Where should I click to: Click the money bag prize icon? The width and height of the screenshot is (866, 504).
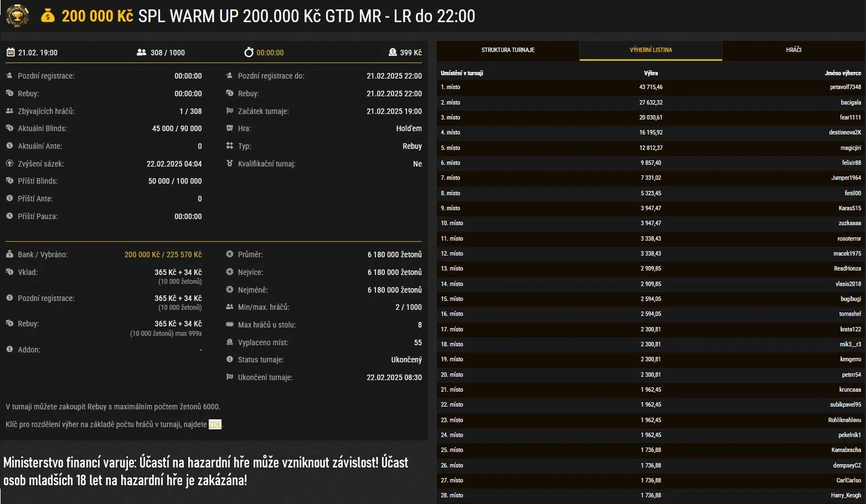coord(48,16)
